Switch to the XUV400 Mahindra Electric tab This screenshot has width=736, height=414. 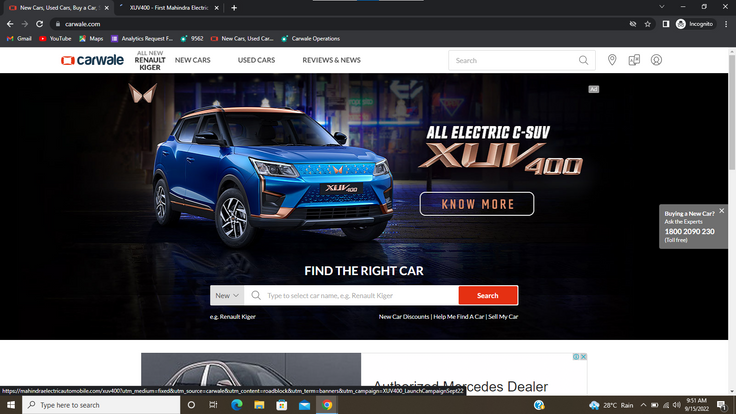click(169, 8)
